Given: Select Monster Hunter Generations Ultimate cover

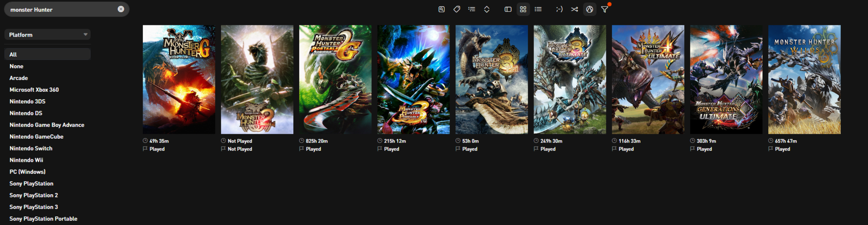Looking at the screenshot, I should click(726, 80).
